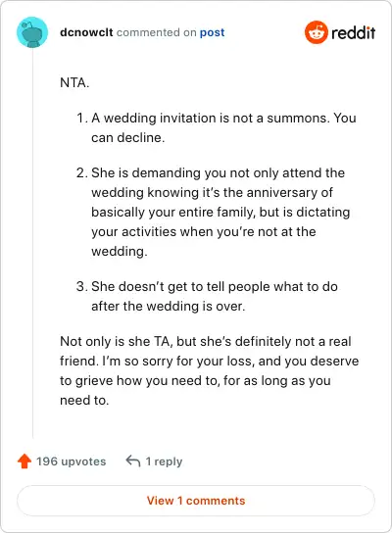Click the dcnowclt Snoo avatar icon
The width and height of the screenshot is (392, 533).
(32, 32)
